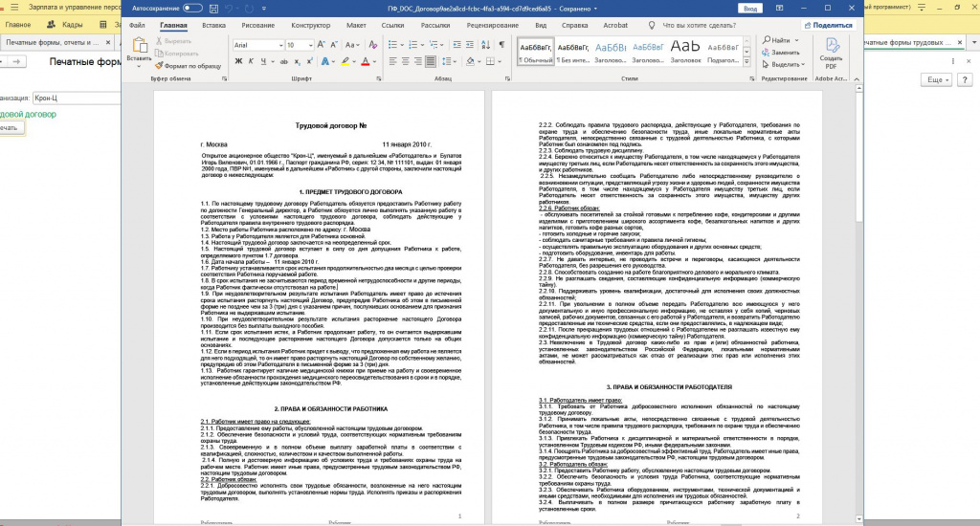The height and width of the screenshot is (526, 980).
Task: Open the quick access toolbar customize arrow
Action: pyautogui.click(x=264, y=9)
